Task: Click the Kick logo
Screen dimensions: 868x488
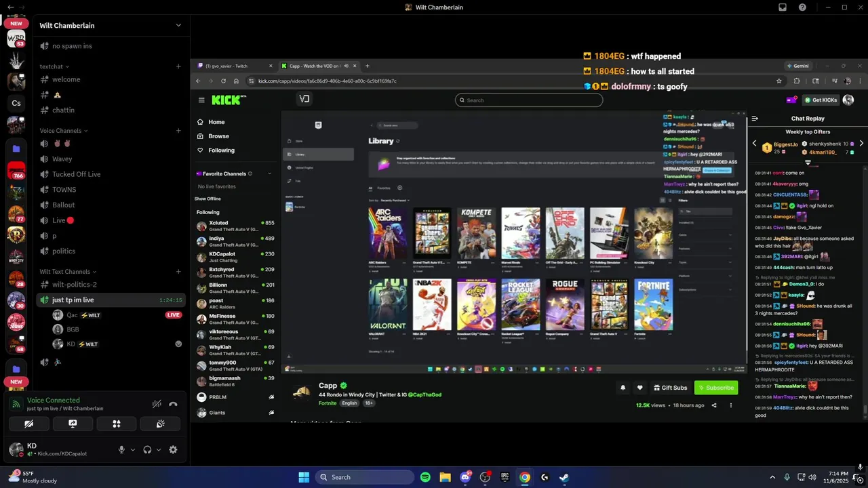Action: pyautogui.click(x=229, y=100)
